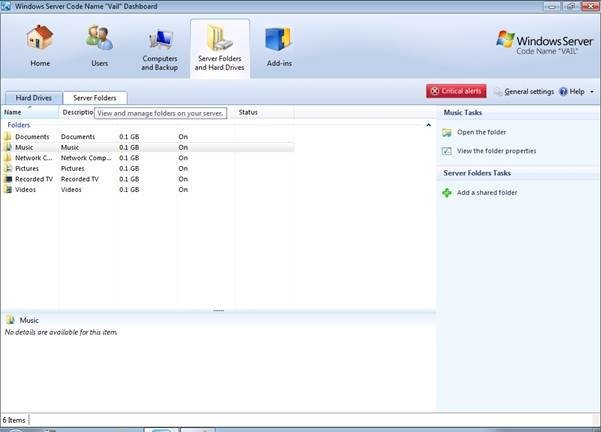Select the Documents folder name
The width and height of the screenshot is (601, 432).
click(x=32, y=137)
